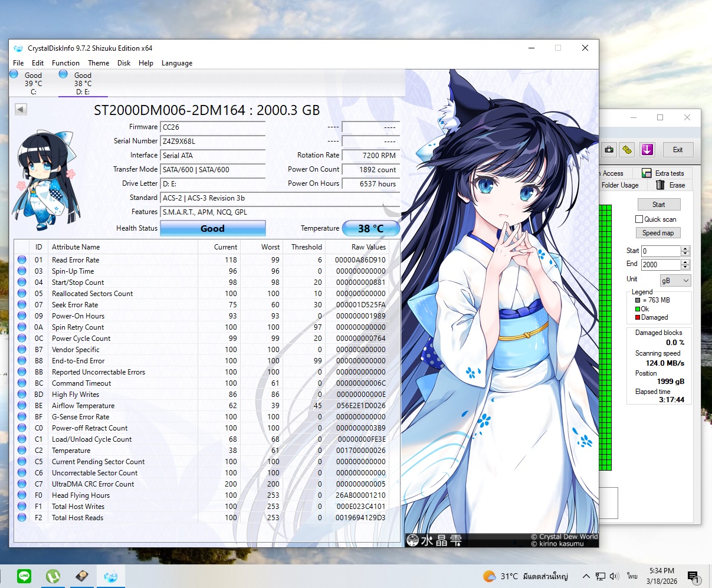Click the Head Flying Hours row
This screenshot has width=712, height=588.
[x=206, y=495]
